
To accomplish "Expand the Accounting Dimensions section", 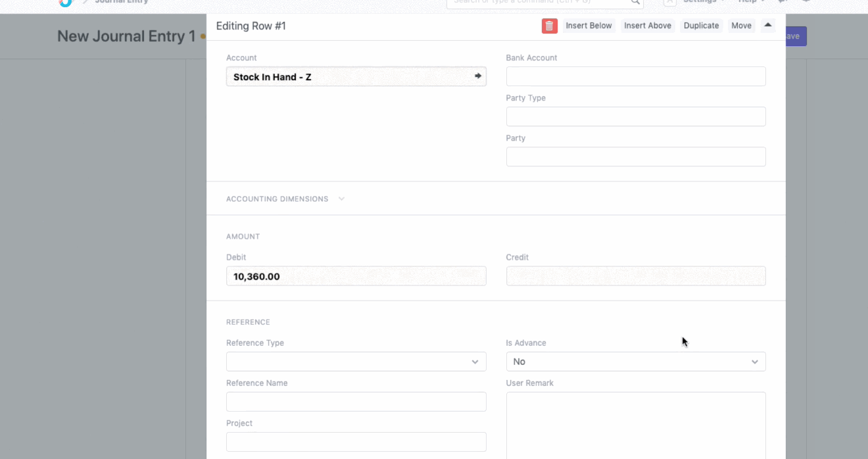I will point(285,199).
